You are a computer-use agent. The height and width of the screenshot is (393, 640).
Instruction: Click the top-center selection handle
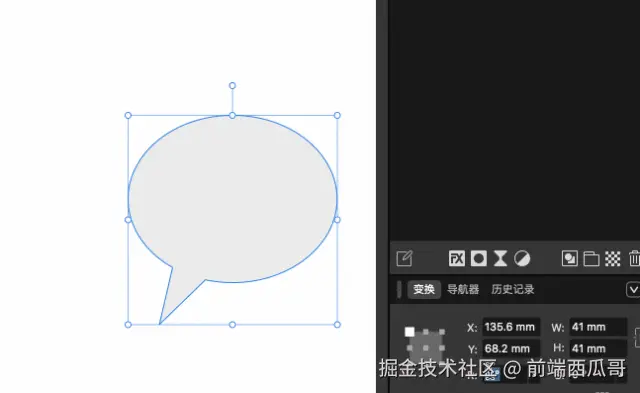(232, 115)
